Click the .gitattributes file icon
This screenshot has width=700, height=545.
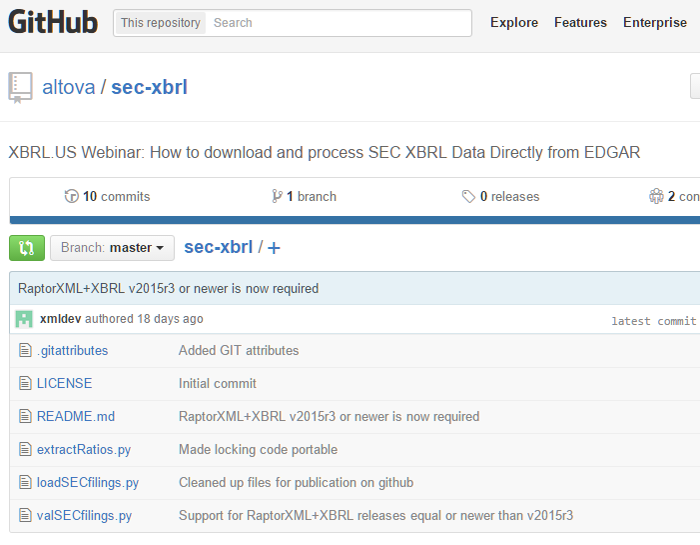coord(26,351)
